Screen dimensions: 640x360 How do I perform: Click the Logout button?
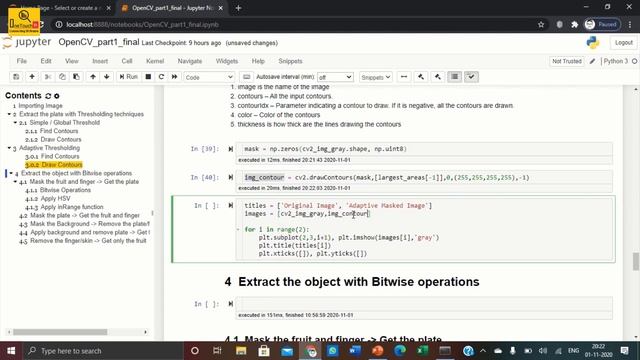pyautogui.click(x=623, y=42)
